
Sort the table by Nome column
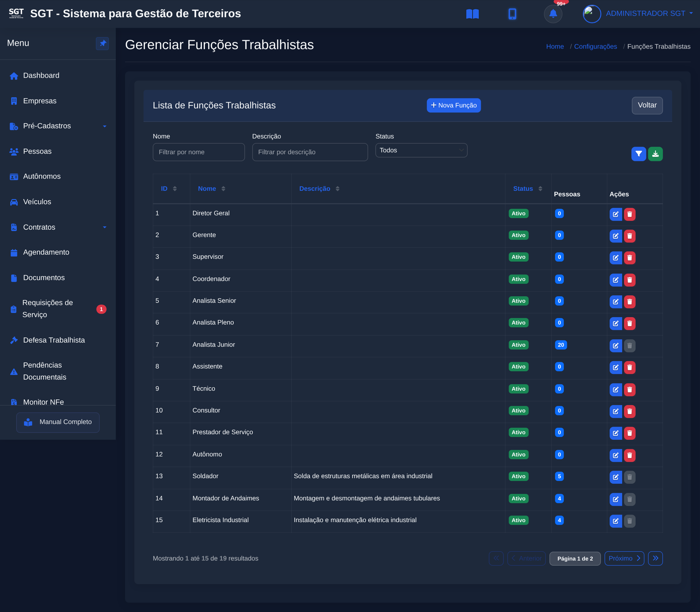point(212,189)
